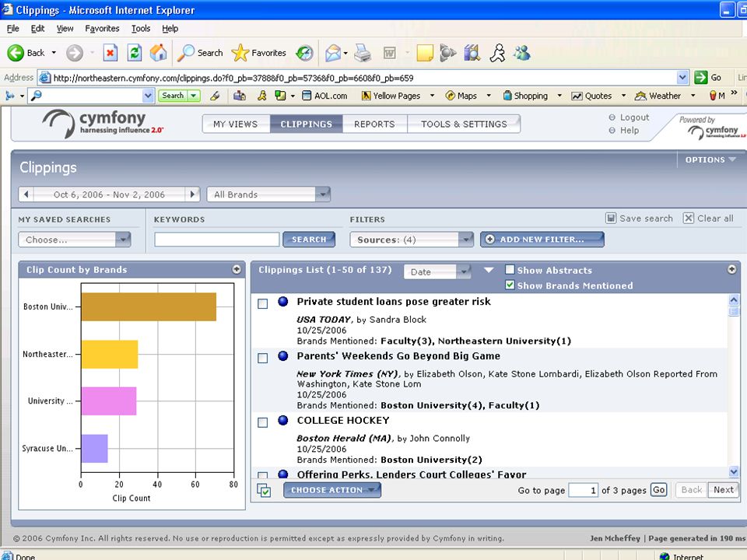Viewport: 747px width, 560px height.
Task: Go to the previous date range arrow
Action: pyautogui.click(x=26, y=194)
